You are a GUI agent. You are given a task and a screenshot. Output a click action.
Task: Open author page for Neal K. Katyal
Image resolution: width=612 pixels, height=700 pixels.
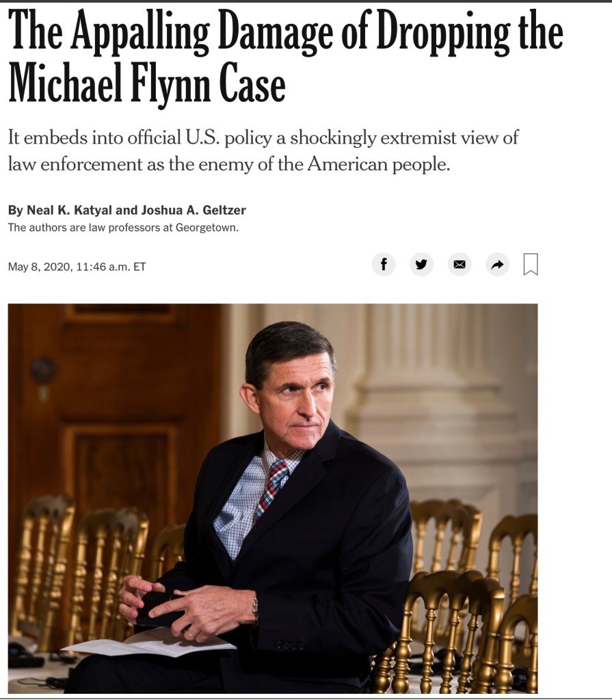pos(69,210)
